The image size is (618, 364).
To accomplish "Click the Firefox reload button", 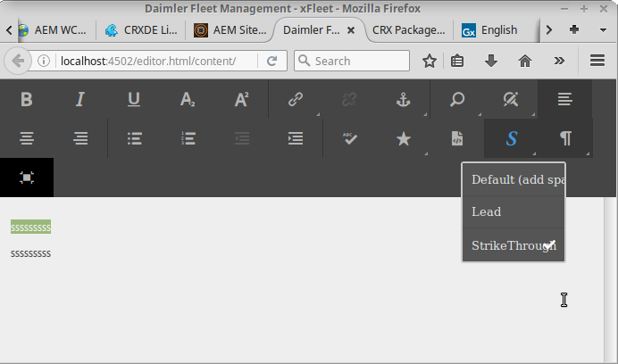I will coord(271,61).
